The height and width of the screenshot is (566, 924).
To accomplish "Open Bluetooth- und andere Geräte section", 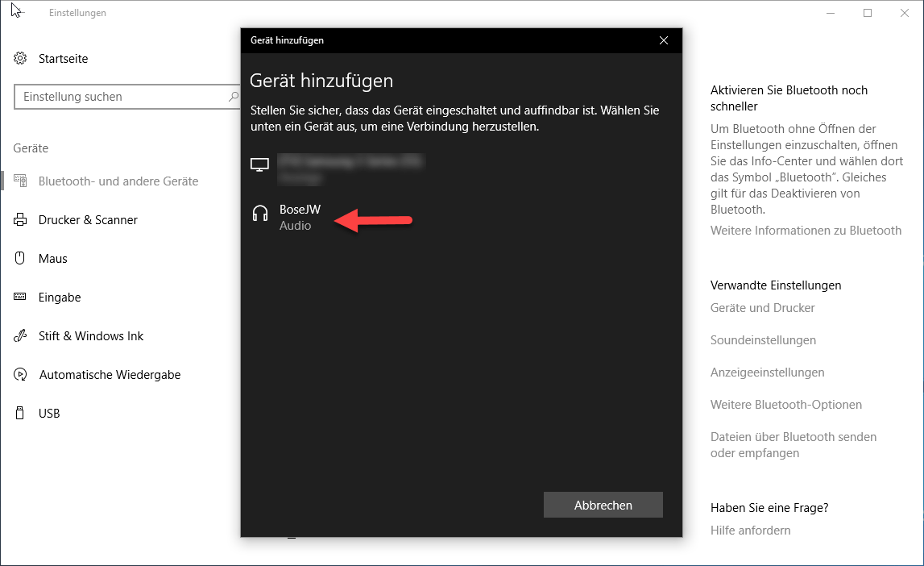I will pyautogui.click(x=118, y=181).
